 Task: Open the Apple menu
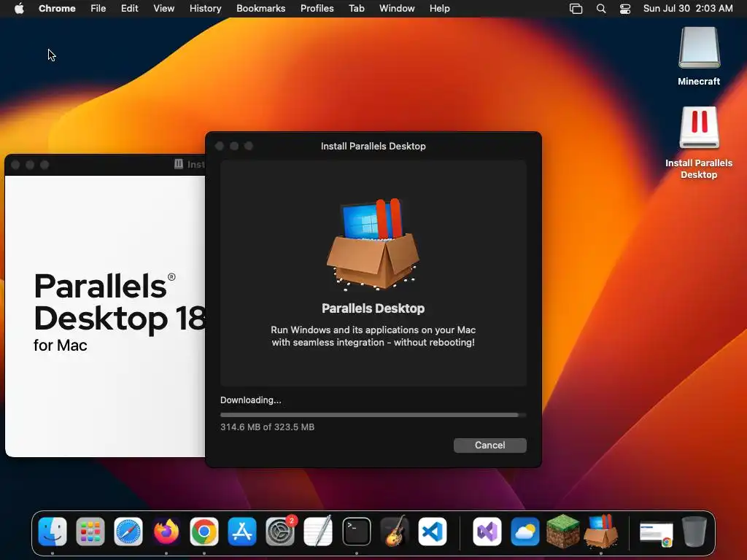pos(19,9)
